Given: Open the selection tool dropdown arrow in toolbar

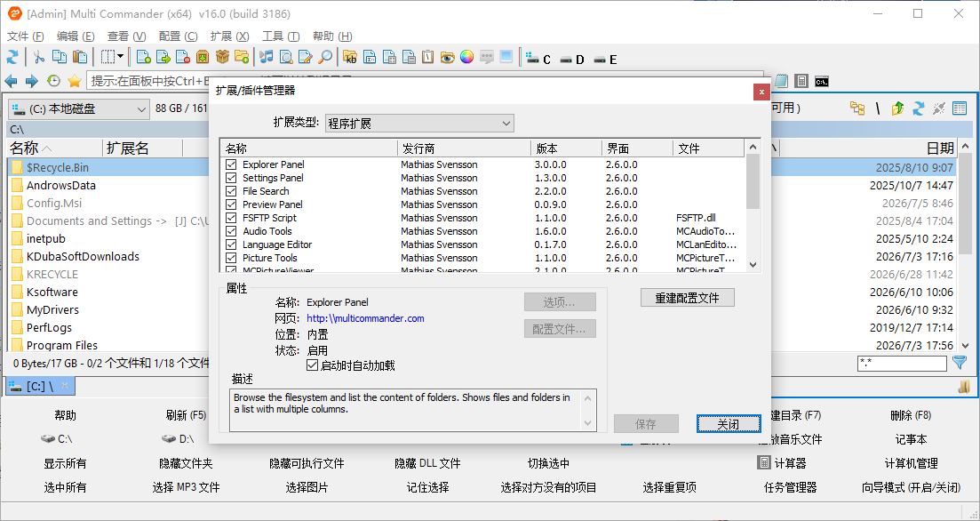Looking at the screenshot, I should [121, 58].
